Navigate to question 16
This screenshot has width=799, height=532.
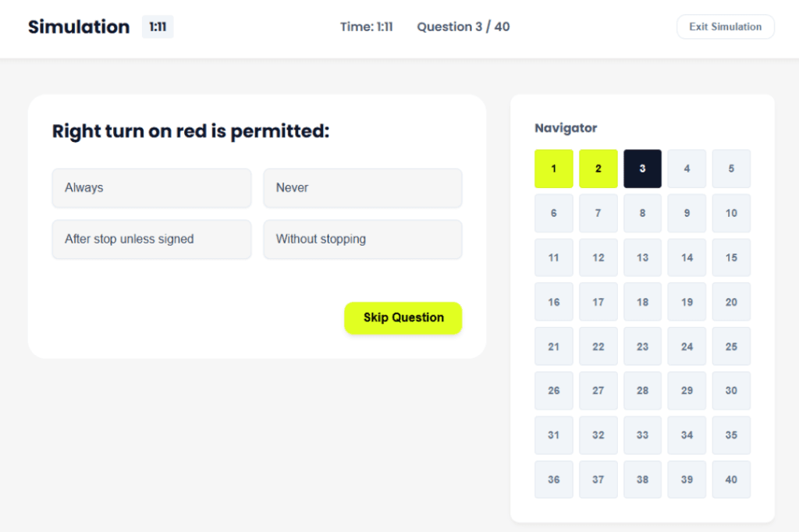[x=554, y=302]
